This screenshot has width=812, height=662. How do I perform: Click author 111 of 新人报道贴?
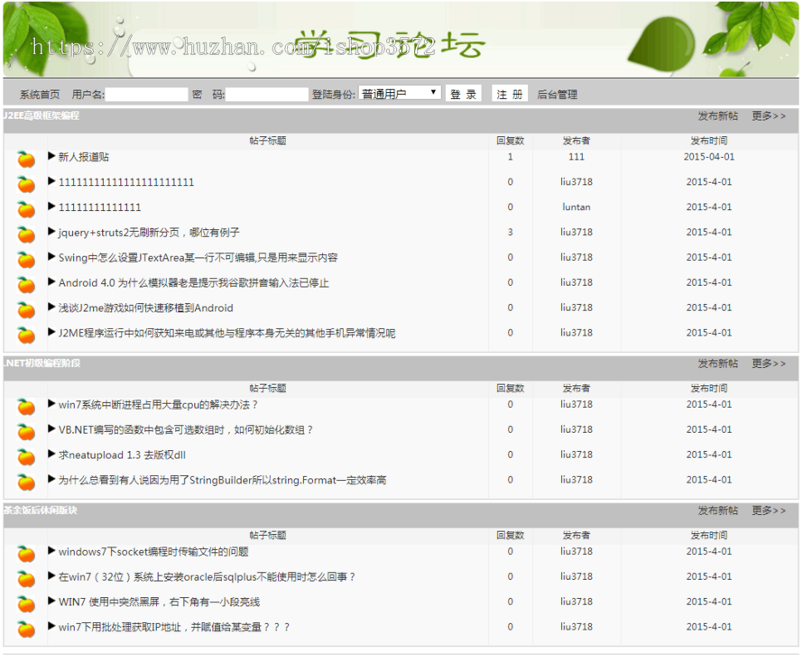577,157
